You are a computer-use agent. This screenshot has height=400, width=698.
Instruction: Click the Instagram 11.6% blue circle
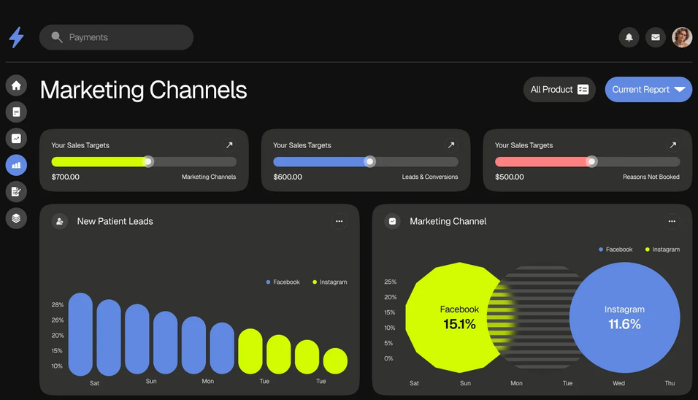point(625,316)
